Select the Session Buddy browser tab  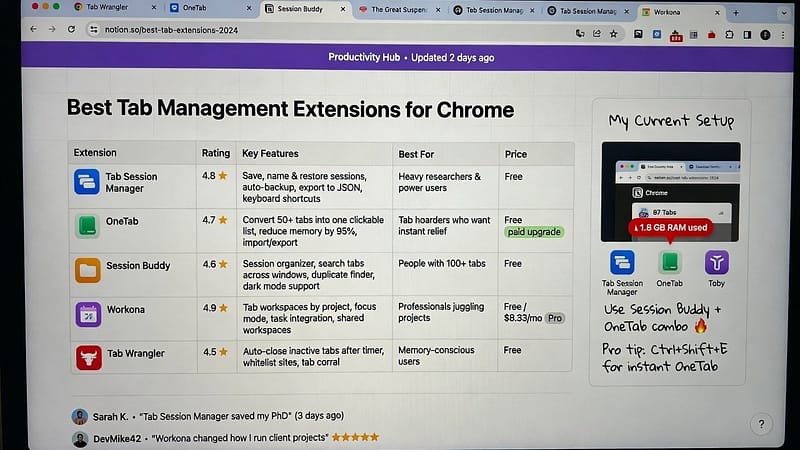tap(305, 9)
